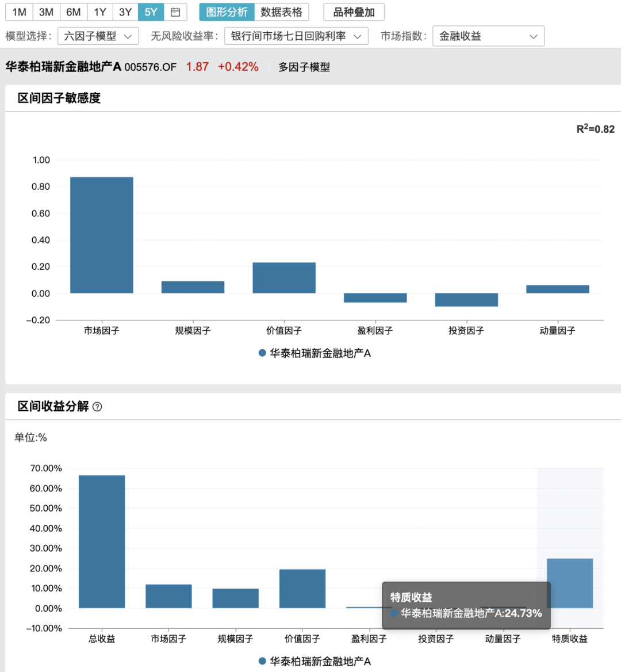Switch to 数据表格 view
The width and height of the screenshot is (621, 672).
point(281,12)
